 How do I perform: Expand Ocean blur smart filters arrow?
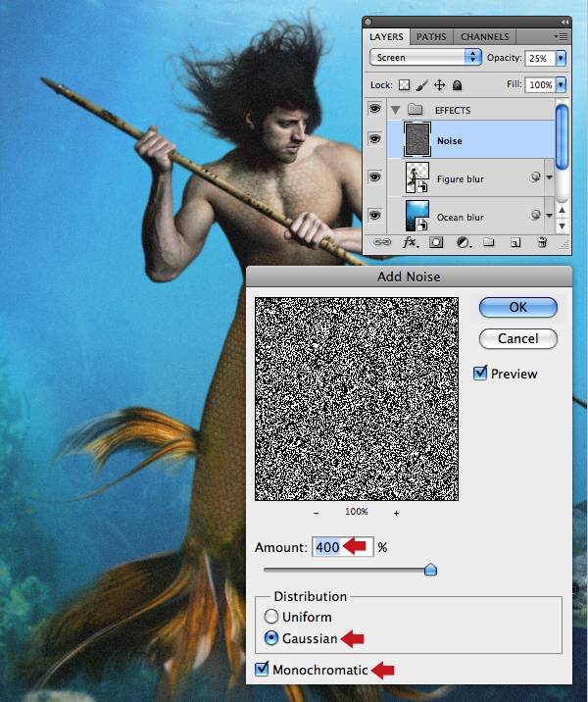[x=549, y=216]
